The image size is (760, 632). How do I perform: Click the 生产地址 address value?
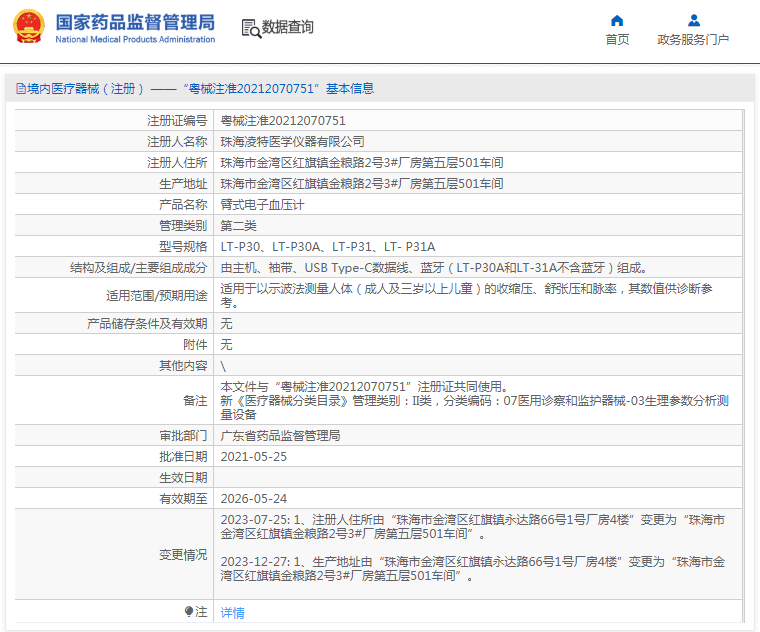click(x=362, y=184)
